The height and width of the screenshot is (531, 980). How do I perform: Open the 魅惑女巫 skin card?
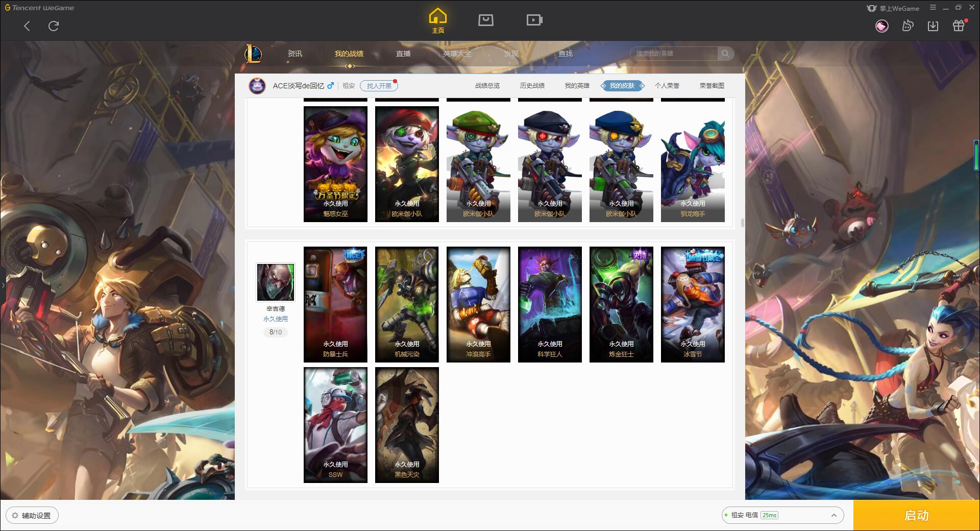(x=335, y=164)
